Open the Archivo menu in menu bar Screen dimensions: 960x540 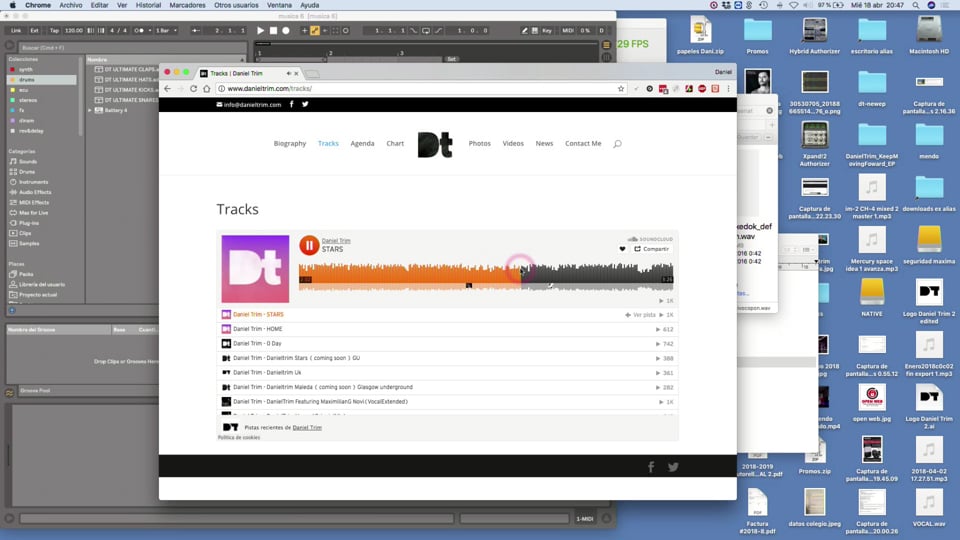click(x=70, y=5)
